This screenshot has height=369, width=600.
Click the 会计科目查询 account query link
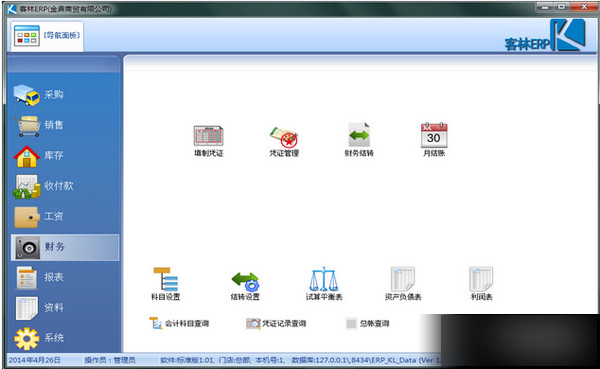179,323
